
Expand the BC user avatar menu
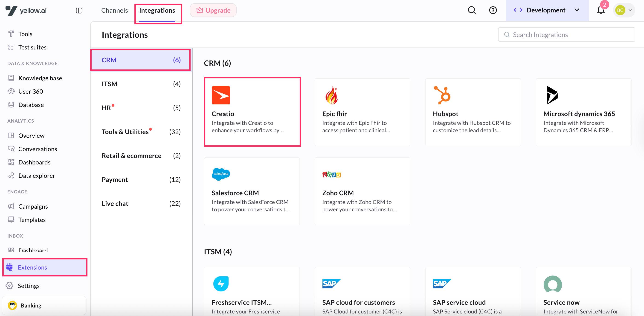624,10
